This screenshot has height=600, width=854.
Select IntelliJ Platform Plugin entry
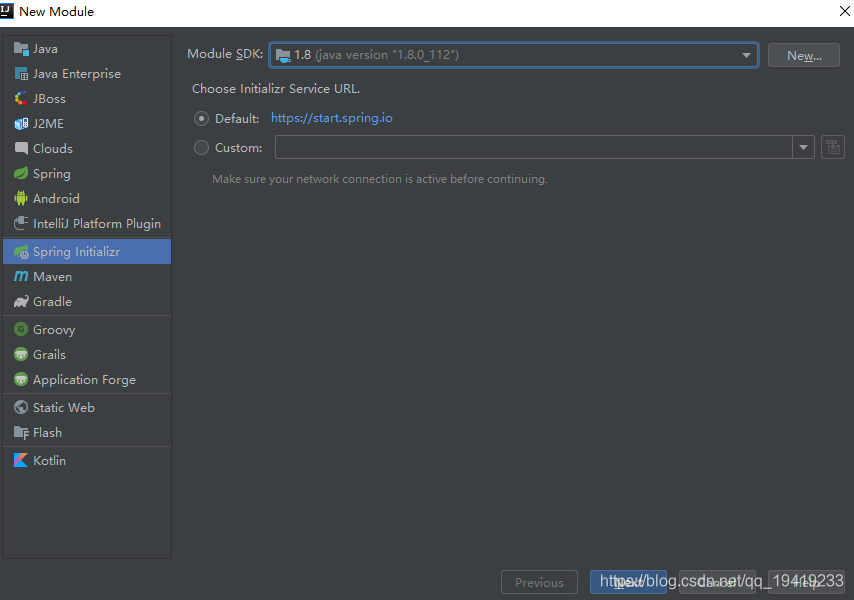(87, 223)
